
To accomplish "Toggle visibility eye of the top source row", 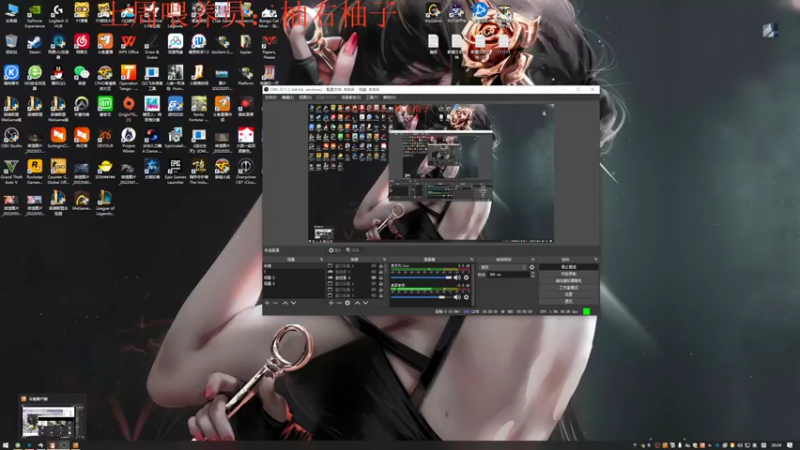I will 373,266.
